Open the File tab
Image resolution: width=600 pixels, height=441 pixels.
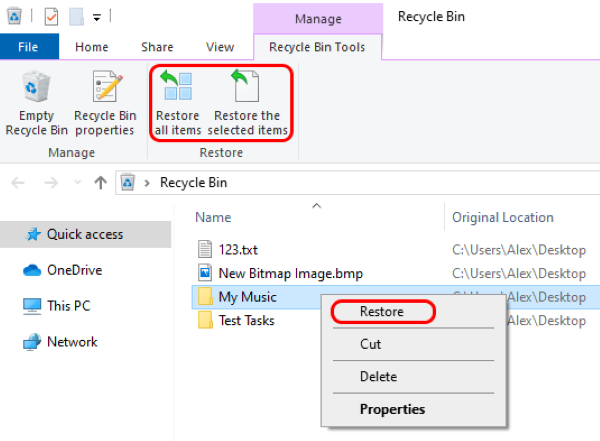click(x=29, y=47)
